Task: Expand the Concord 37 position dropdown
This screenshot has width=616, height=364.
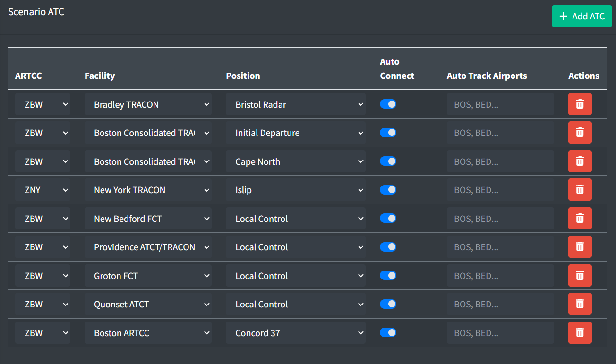Action: [x=296, y=333]
